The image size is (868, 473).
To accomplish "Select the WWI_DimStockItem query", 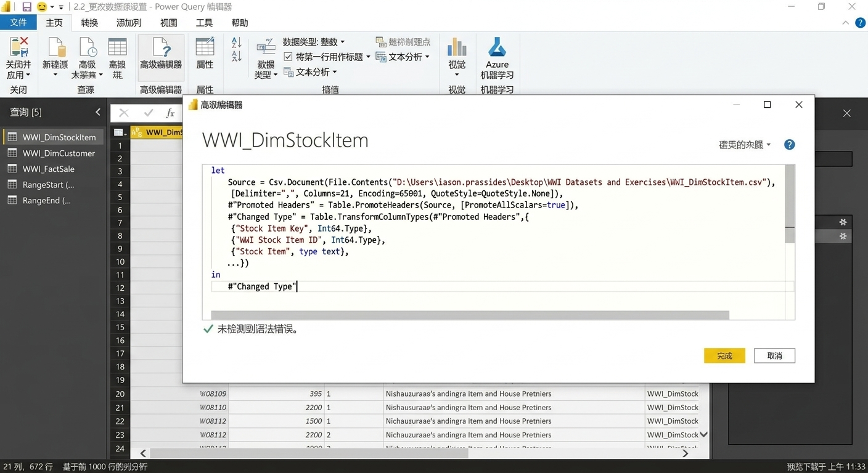I will [54, 137].
